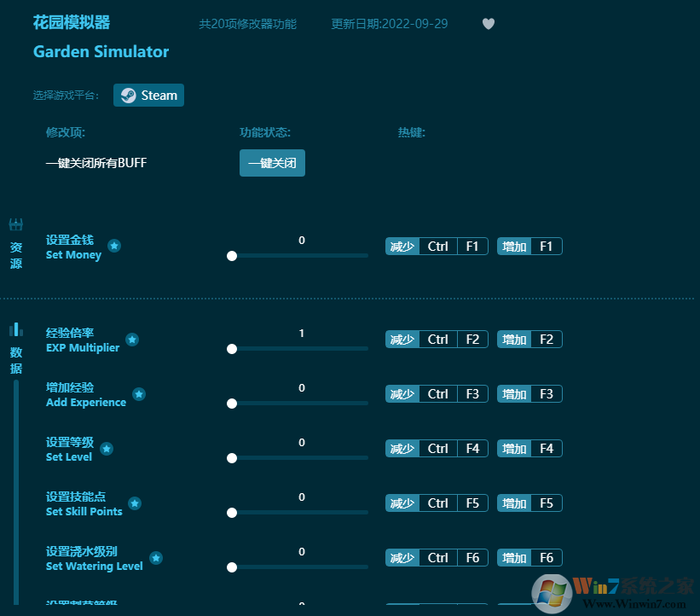Click the Set Level slider track

299,458
